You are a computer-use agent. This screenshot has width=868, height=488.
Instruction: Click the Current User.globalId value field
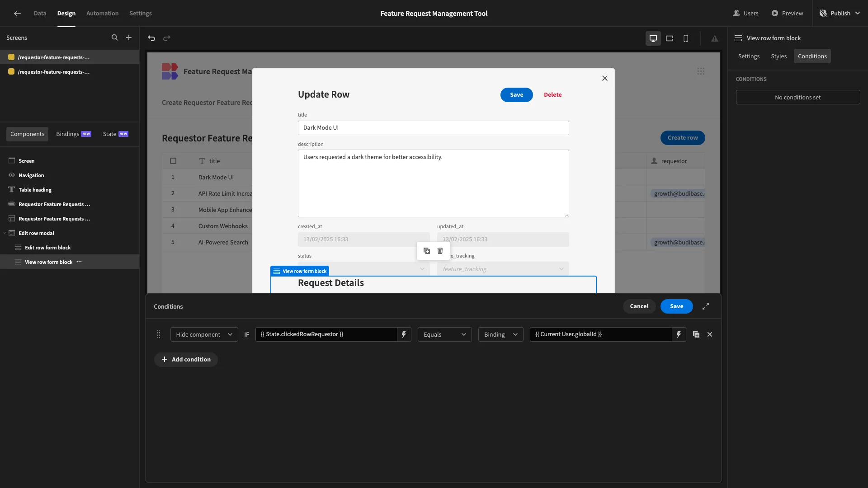point(600,334)
